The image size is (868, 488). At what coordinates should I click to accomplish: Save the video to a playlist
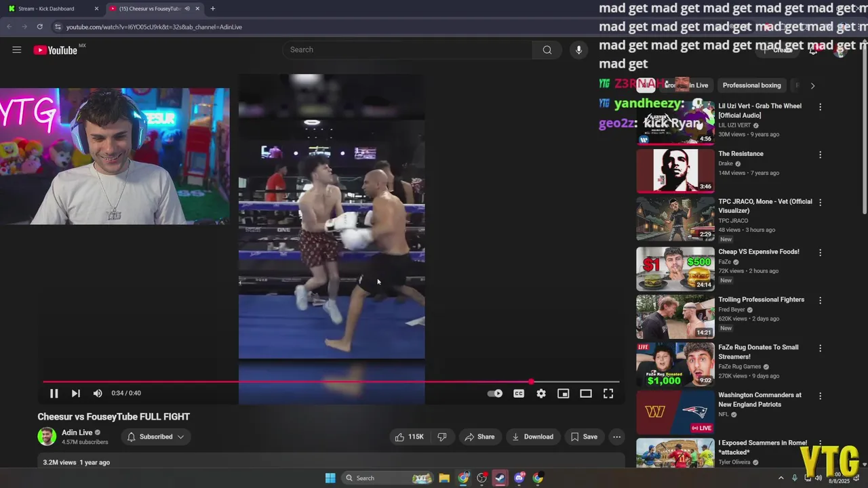(584, 436)
